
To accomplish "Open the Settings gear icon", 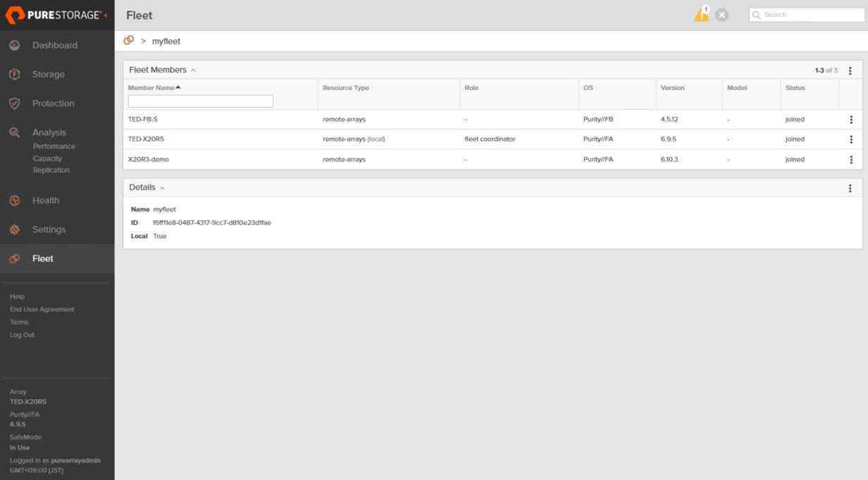I will click(14, 229).
